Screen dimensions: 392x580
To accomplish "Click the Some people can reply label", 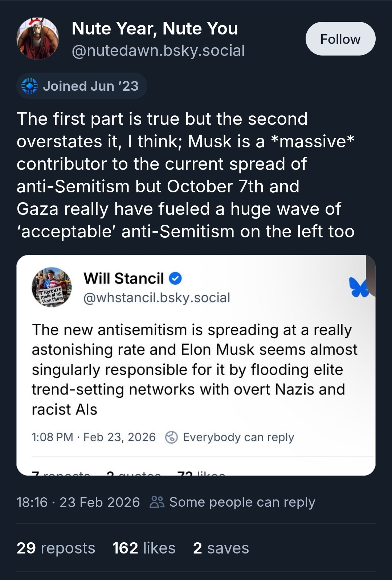I will tap(242, 502).
